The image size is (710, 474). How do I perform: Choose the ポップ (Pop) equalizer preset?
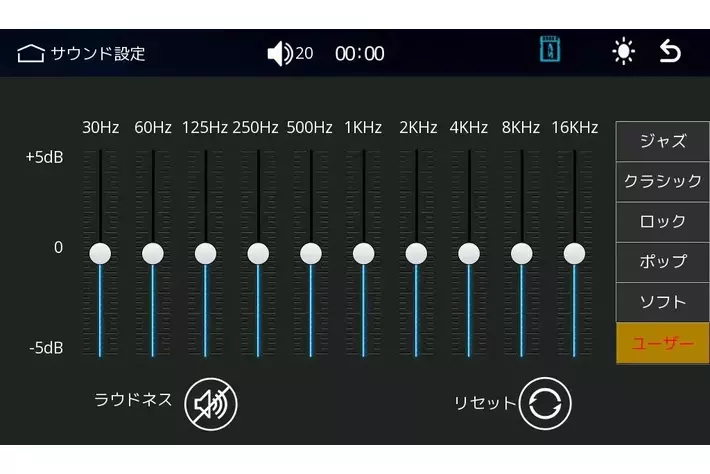pyautogui.click(x=662, y=262)
